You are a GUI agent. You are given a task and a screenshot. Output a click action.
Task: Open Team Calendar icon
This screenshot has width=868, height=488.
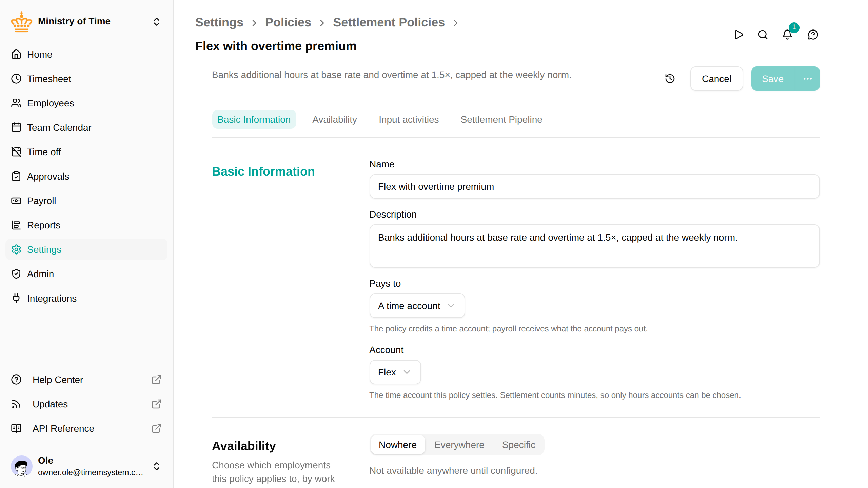tap(16, 127)
